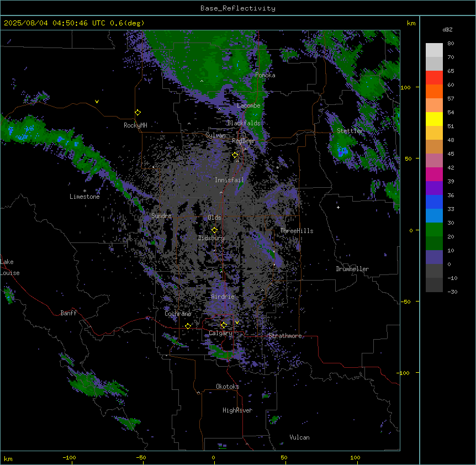
Task: Click the Calgary city label
Action: 221,333
